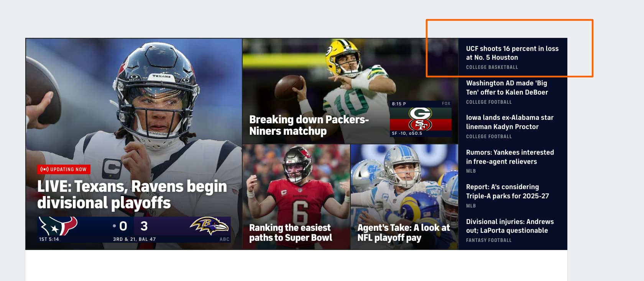The width and height of the screenshot is (644, 281).
Task: Click the Texans quarterback photo thumbnail
Action: tap(134, 103)
